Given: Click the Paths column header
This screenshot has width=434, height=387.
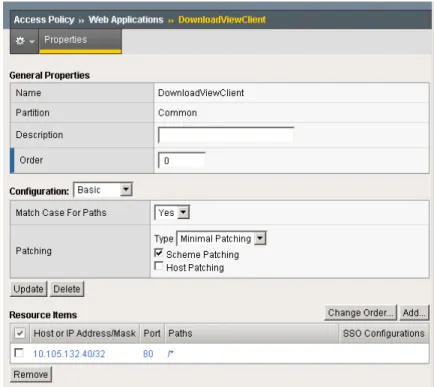Looking at the screenshot, I should pyautogui.click(x=252, y=333).
